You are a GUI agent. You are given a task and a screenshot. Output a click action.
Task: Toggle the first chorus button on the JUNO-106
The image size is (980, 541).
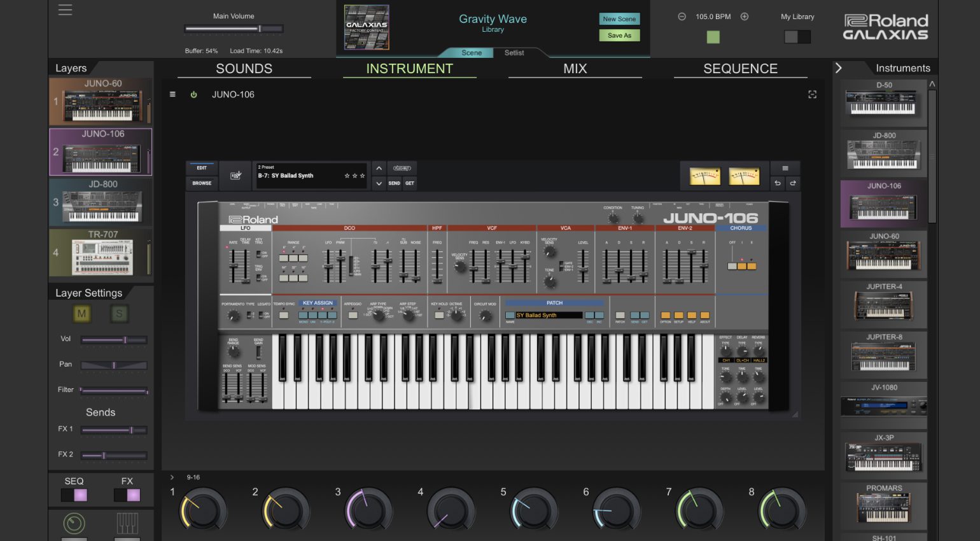(732, 265)
